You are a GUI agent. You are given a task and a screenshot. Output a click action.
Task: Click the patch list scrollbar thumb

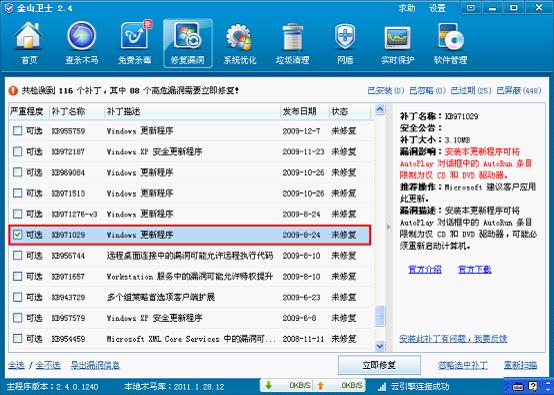point(380,316)
